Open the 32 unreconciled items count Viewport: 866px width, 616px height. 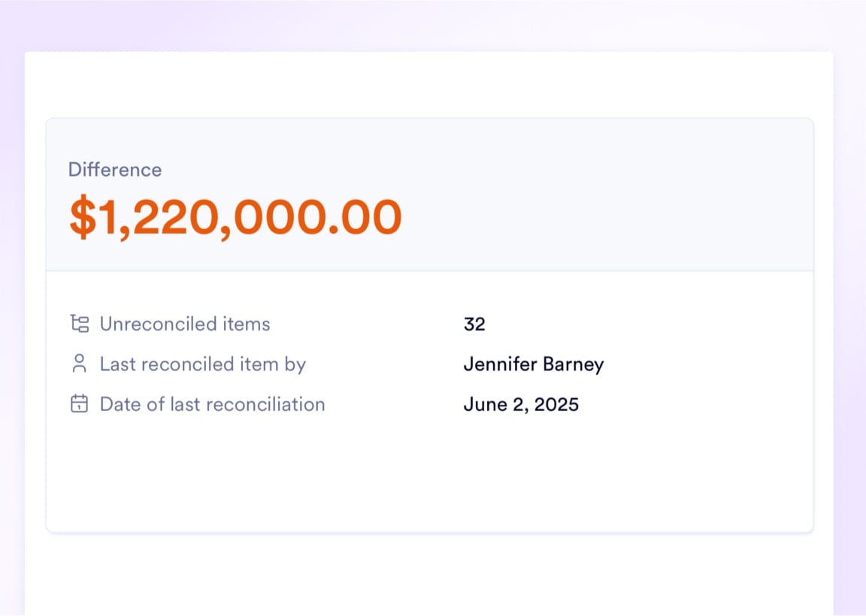coord(474,324)
